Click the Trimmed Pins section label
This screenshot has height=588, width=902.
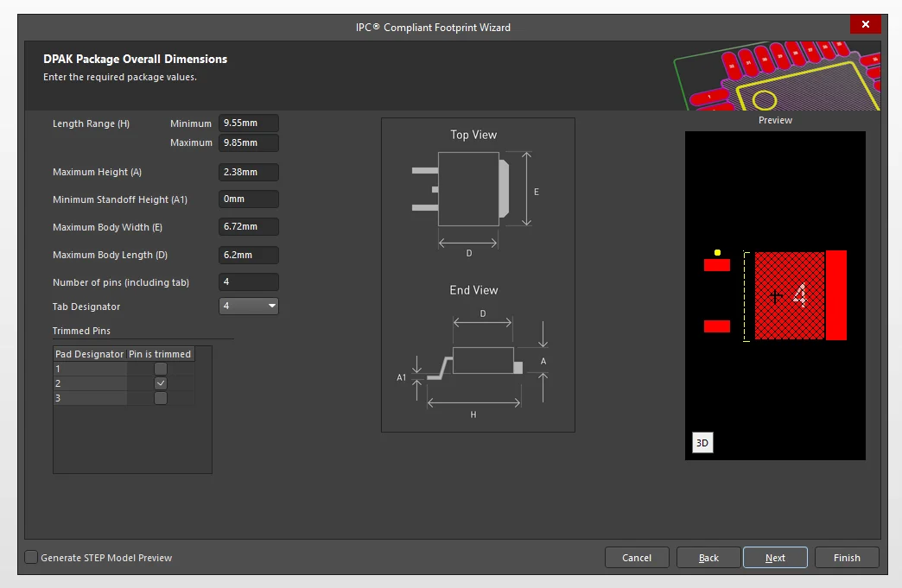(81, 331)
